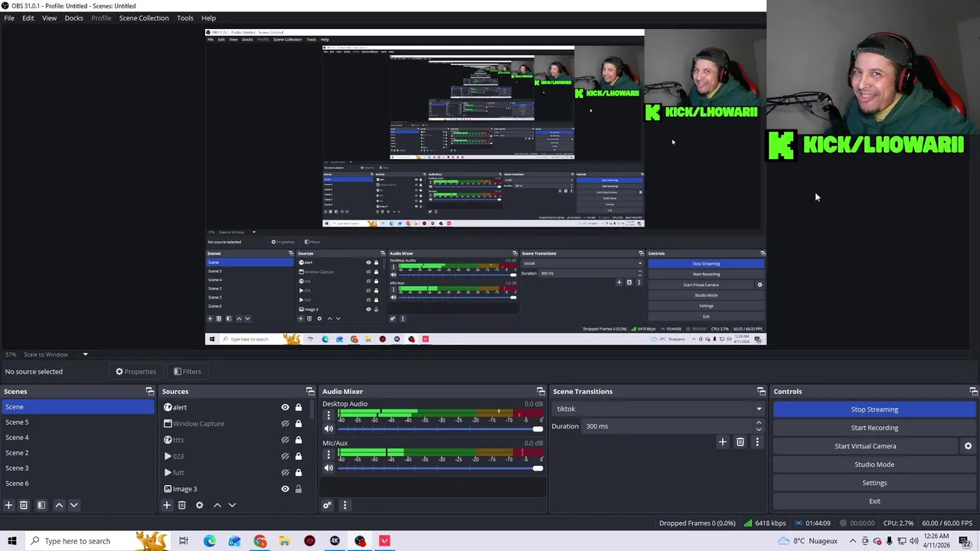980x551 pixels.
Task: Add a new source with plus icon
Action: coord(166,505)
